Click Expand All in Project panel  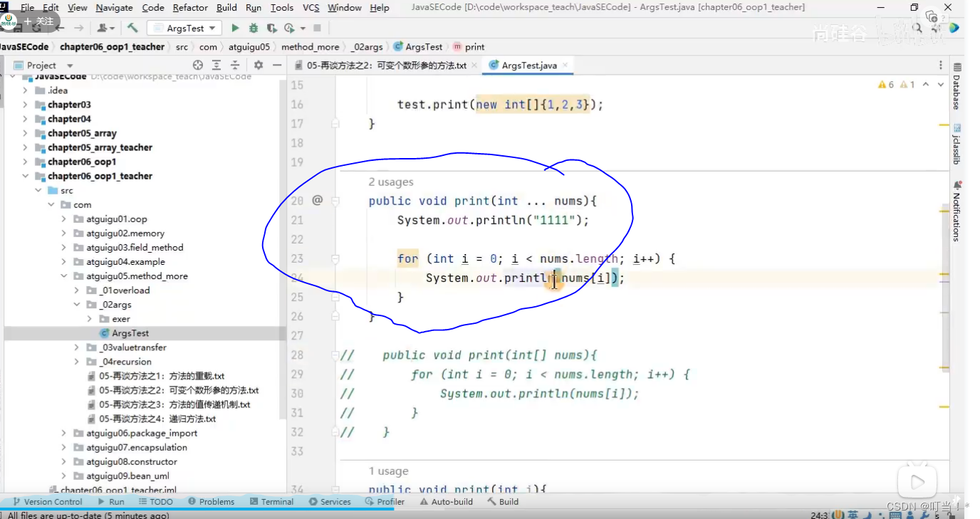tap(217, 65)
